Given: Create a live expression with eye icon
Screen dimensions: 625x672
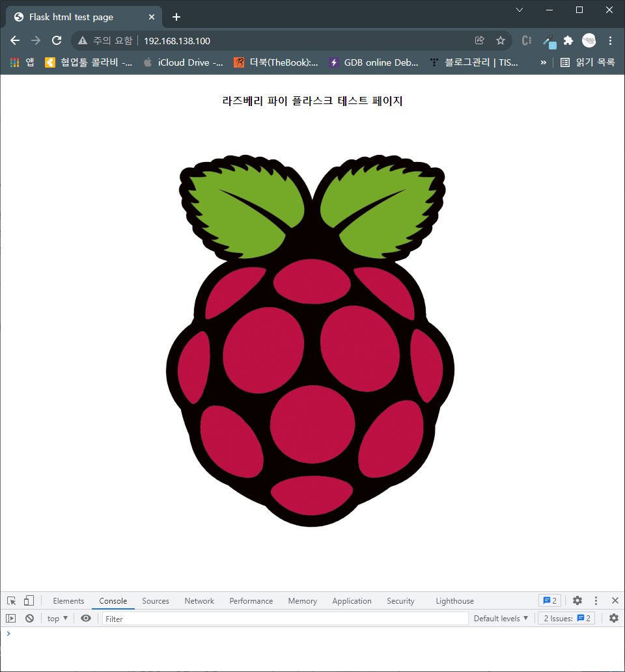Looking at the screenshot, I should click(86, 619).
